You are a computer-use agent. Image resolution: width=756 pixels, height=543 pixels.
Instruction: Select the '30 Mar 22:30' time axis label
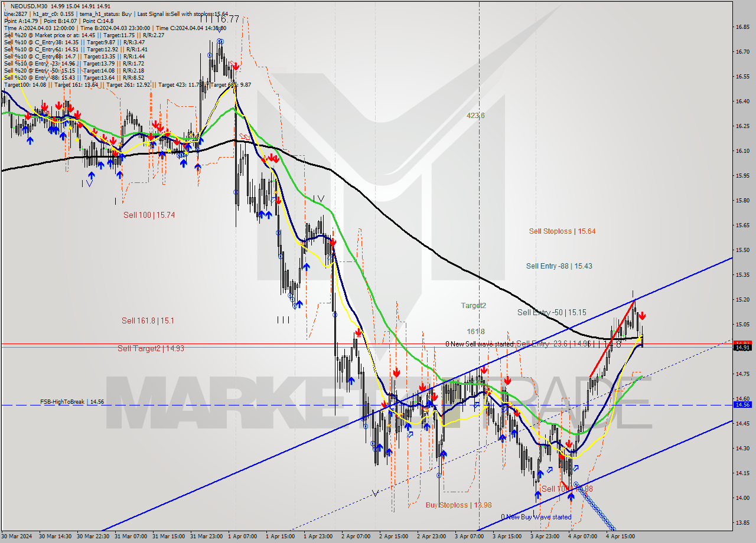click(93, 537)
